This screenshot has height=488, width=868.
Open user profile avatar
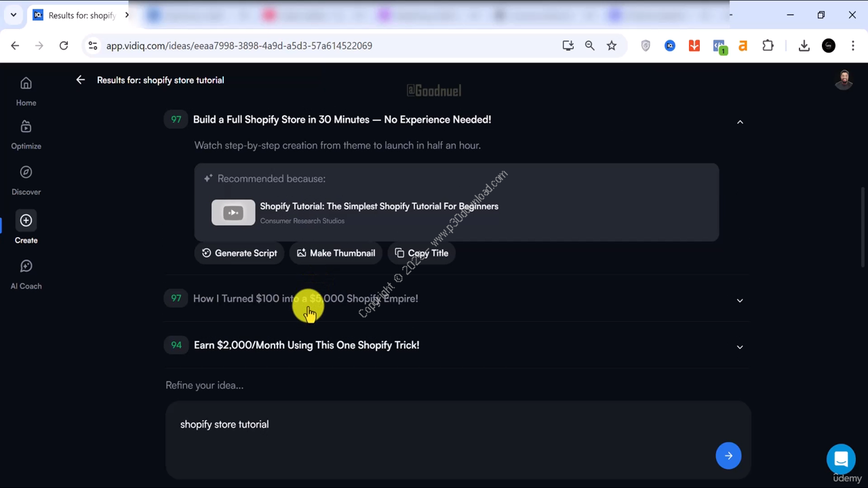point(843,80)
